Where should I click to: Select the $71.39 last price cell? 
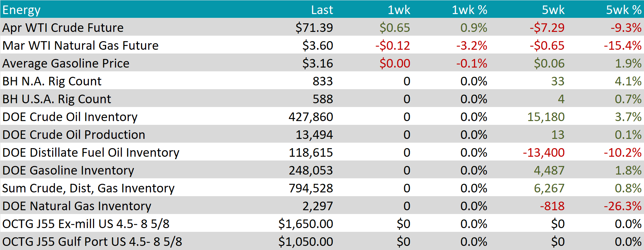[314, 28]
